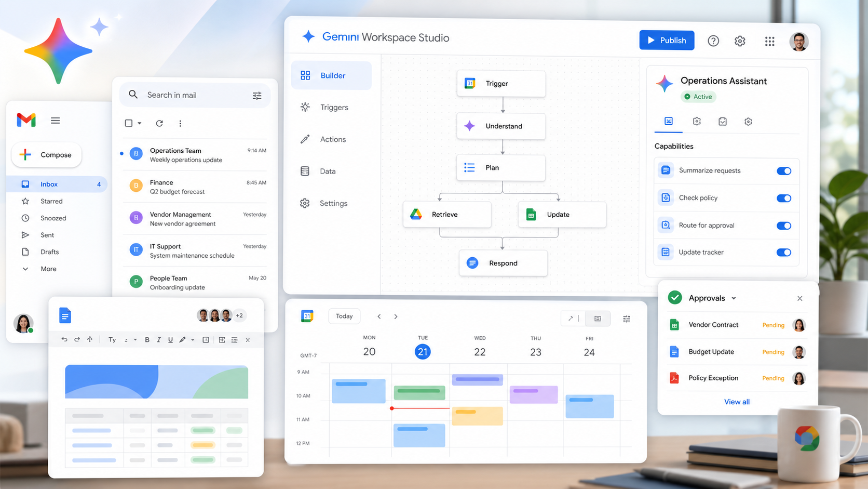Open settings gear in Workspace Studio header
This screenshot has width=868, height=489.
pos(740,41)
